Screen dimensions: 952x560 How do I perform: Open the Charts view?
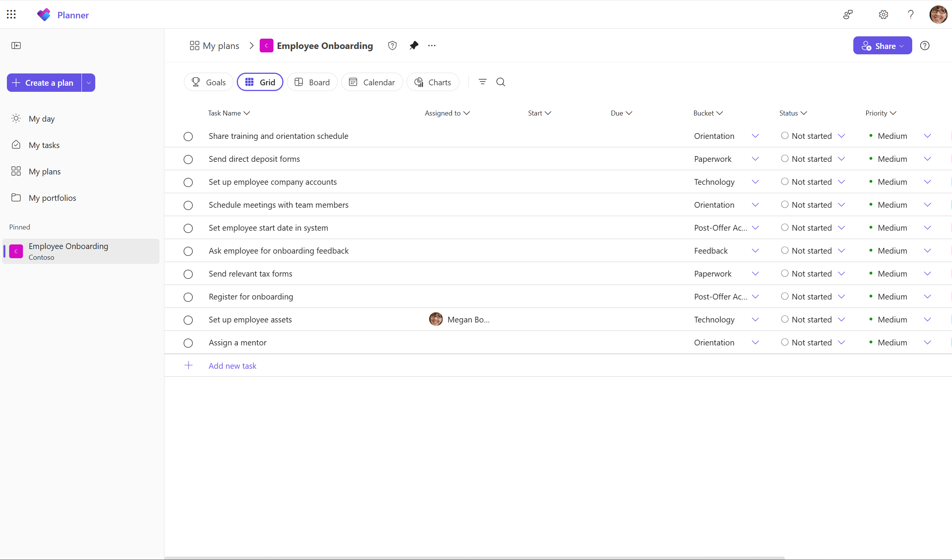point(433,82)
